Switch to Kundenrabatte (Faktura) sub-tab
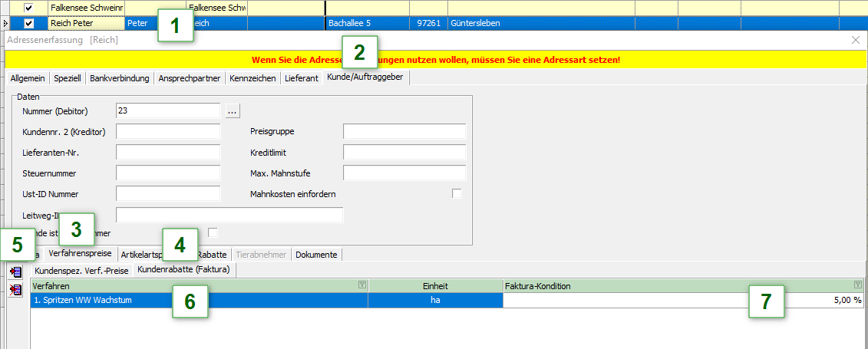Screen dimensions: 868x349 point(186,269)
